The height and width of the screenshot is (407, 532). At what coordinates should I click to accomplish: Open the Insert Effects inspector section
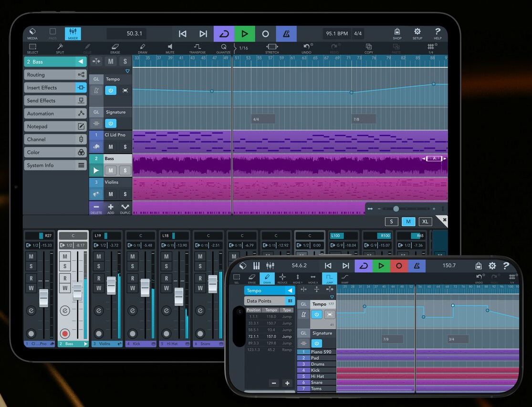pos(55,87)
